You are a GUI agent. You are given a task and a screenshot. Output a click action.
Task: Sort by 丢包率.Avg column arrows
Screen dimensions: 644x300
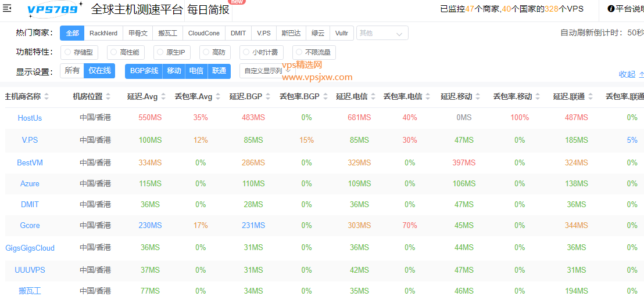click(x=218, y=97)
